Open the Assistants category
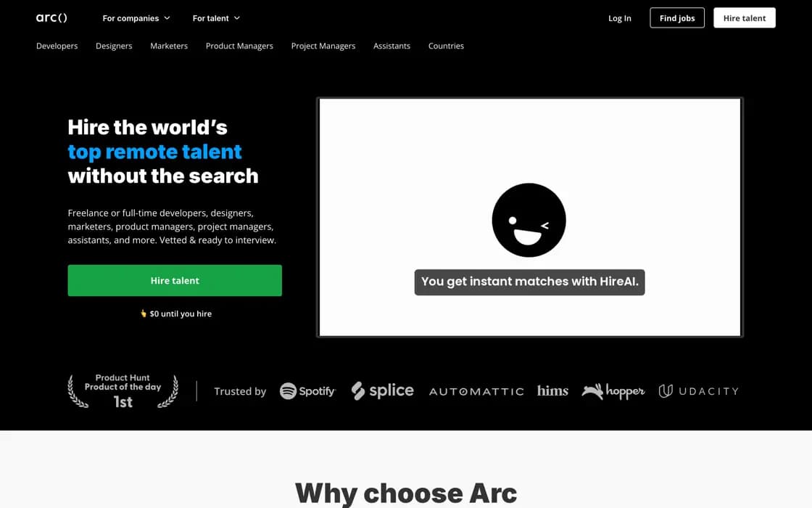Viewport: 812px width, 508px height. (391, 46)
